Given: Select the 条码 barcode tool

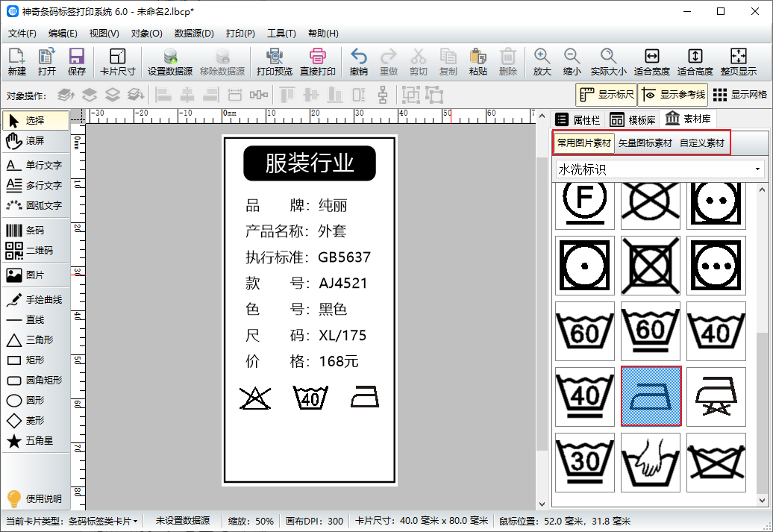Looking at the screenshot, I should [36, 231].
